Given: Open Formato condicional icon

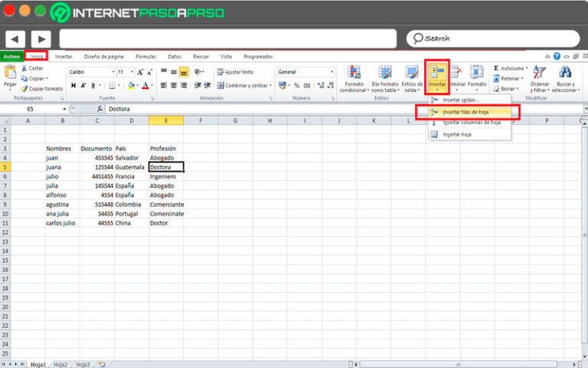Looking at the screenshot, I should pyautogui.click(x=354, y=73).
